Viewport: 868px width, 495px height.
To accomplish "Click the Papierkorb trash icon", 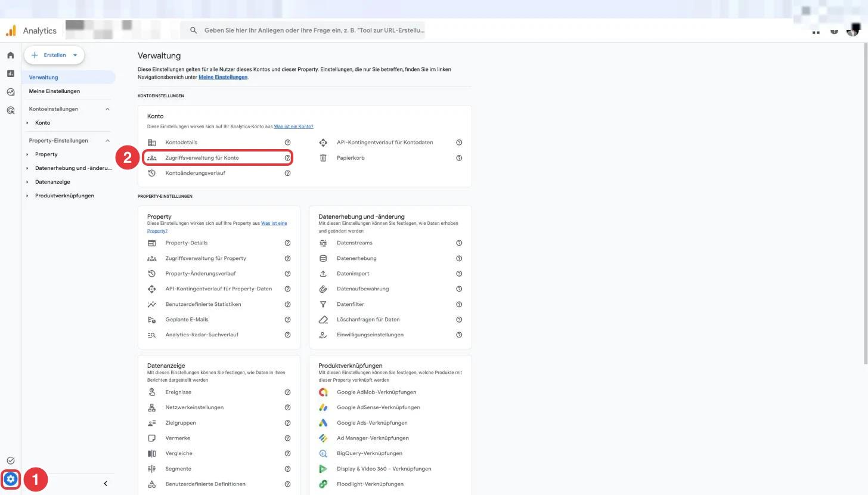I will coord(323,158).
